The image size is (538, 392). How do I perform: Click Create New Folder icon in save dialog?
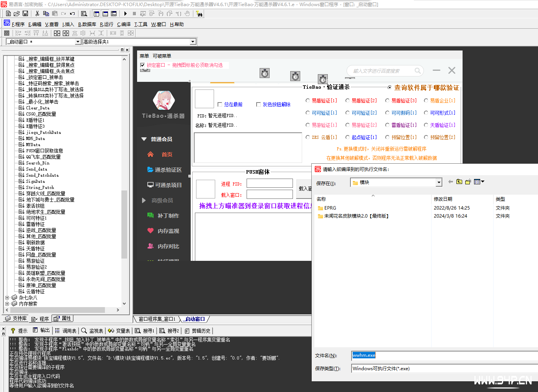(468, 182)
